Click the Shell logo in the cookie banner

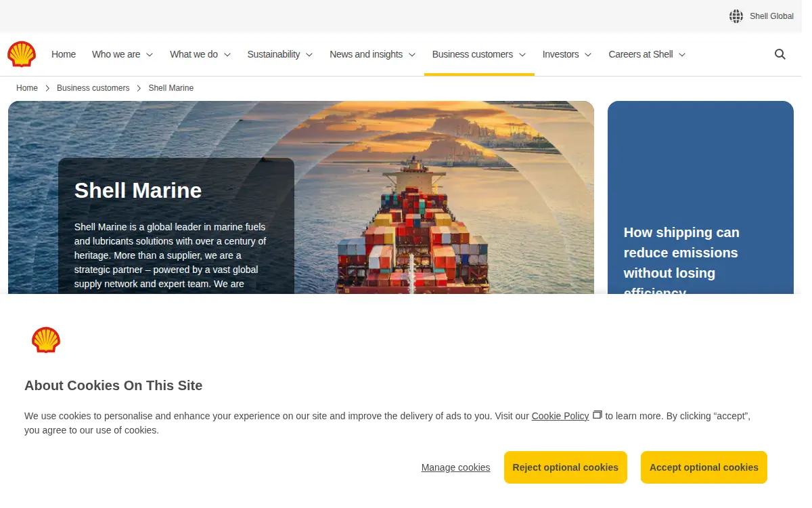point(46,340)
